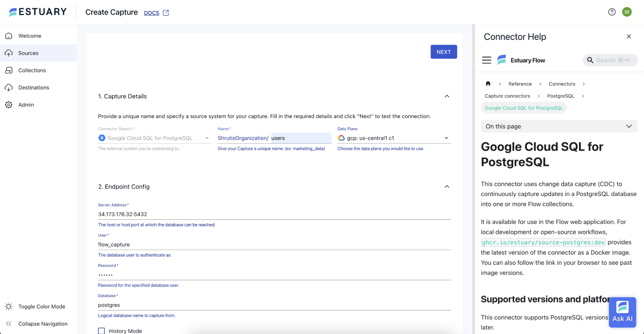The image size is (644, 334).
Task: Click the Welcome home icon in sidebar
Action: 9,36
